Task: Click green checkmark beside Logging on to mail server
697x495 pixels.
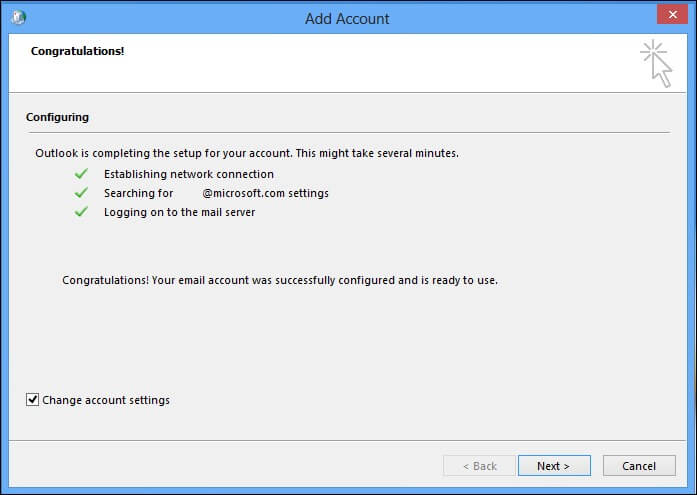Action: tap(81, 212)
